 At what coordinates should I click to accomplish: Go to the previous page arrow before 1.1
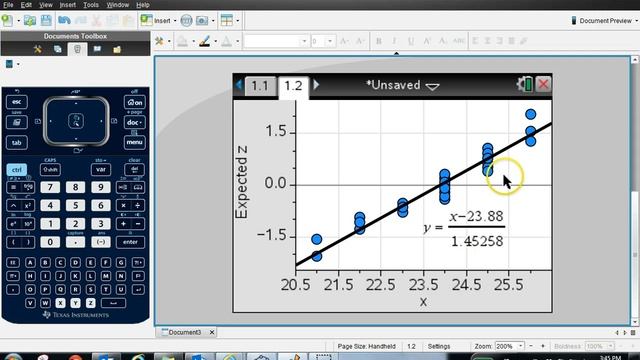[239, 84]
